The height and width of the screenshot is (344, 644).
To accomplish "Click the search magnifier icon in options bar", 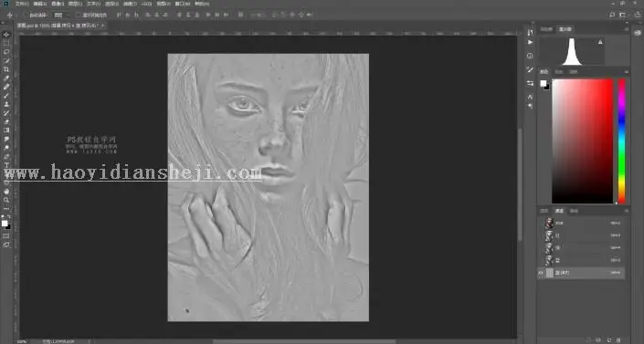I will pyautogui.click(x=612, y=15).
